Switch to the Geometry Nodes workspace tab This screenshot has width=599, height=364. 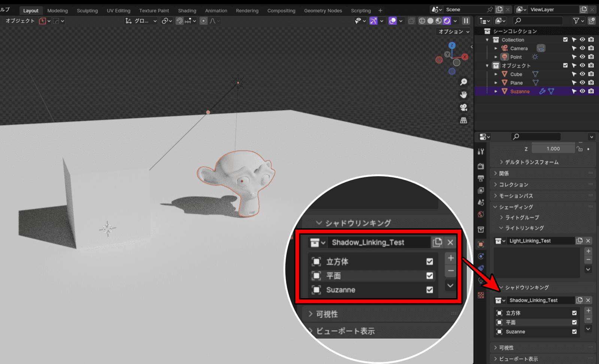tap(323, 10)
